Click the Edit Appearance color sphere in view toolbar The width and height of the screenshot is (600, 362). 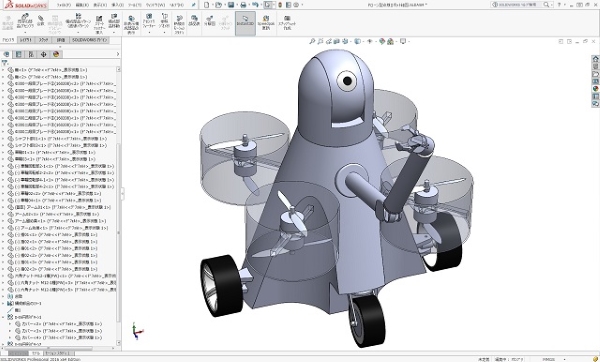[382, 41]
